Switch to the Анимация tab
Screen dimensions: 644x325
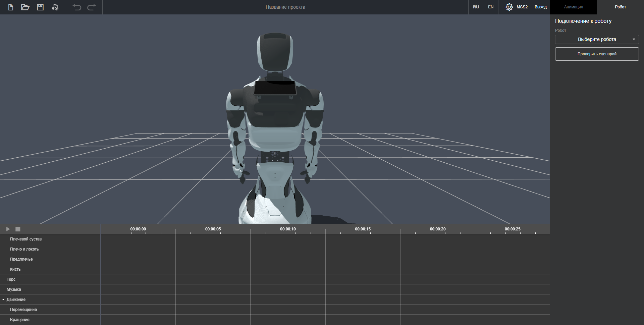[573, 7]
